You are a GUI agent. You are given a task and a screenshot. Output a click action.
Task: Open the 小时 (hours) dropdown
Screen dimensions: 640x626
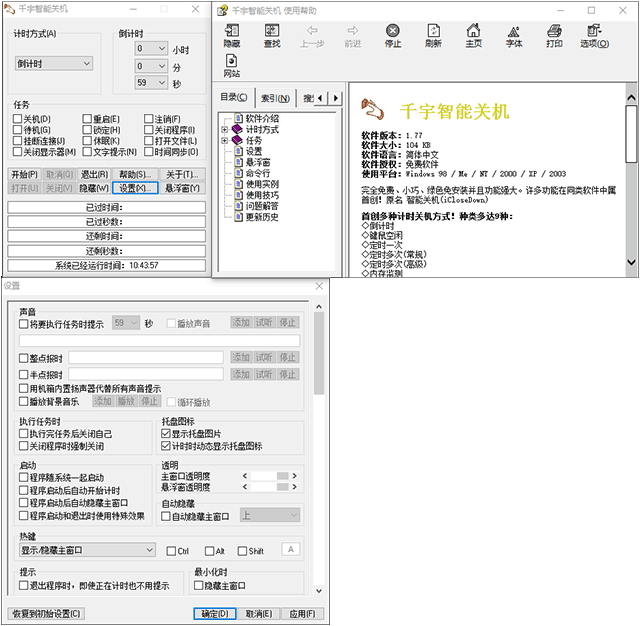151,49
